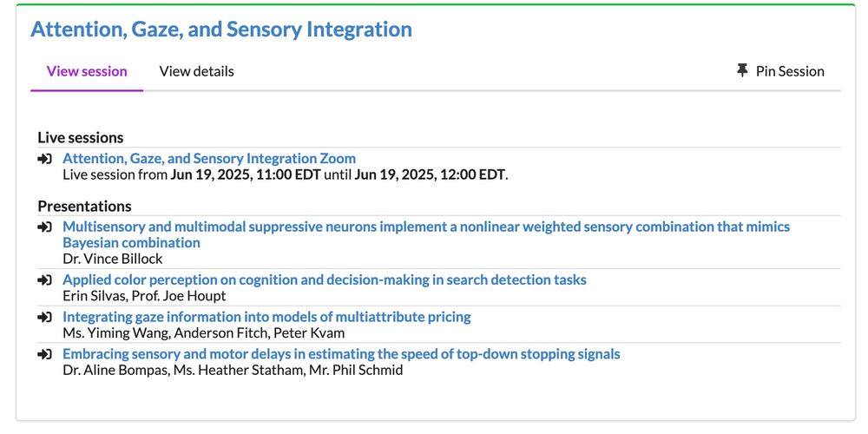
Task: Open the Applied color perception presentation link
Action: click(x=325, y=279)
